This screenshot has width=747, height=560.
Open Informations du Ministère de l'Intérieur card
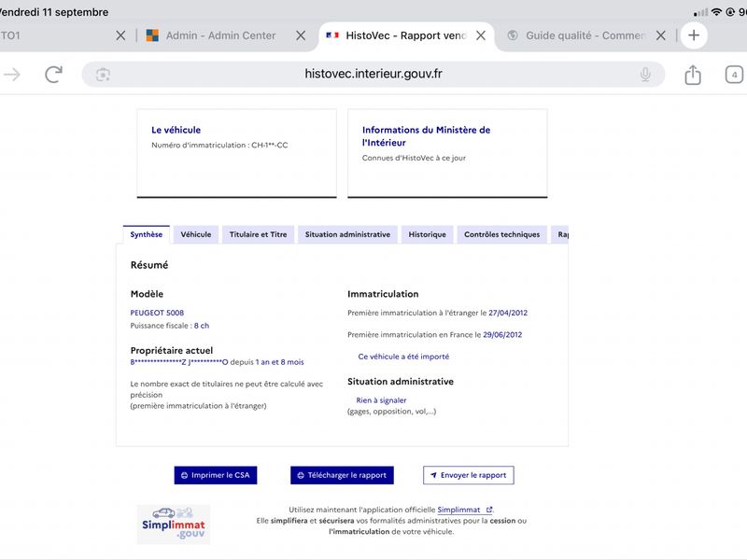(447, 153)
